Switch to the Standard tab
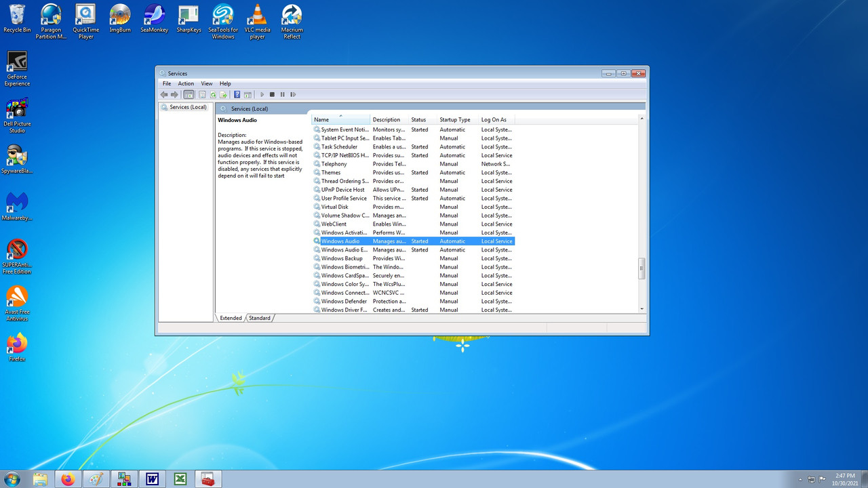The width and height of the screenshot is (868, 488). coord(260,318)
